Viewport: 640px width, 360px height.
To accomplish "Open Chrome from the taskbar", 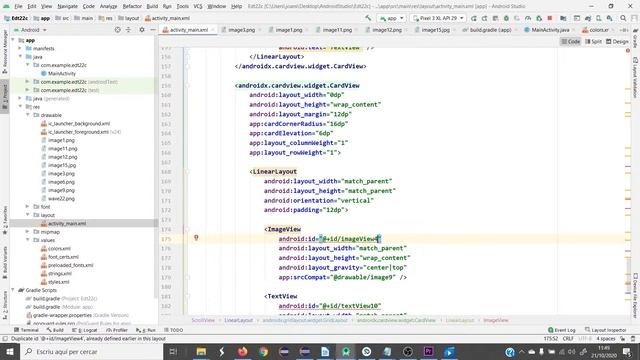I will tap(263, 351).
